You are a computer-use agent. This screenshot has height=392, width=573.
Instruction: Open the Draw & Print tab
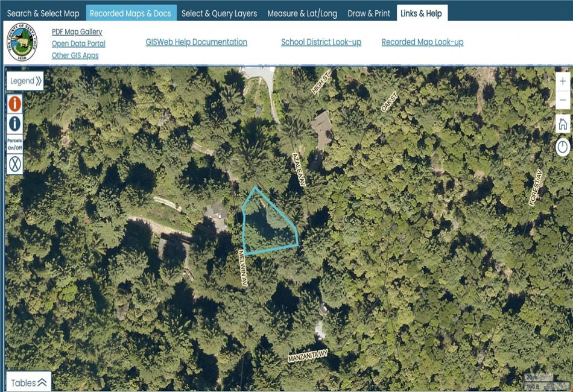369,13
